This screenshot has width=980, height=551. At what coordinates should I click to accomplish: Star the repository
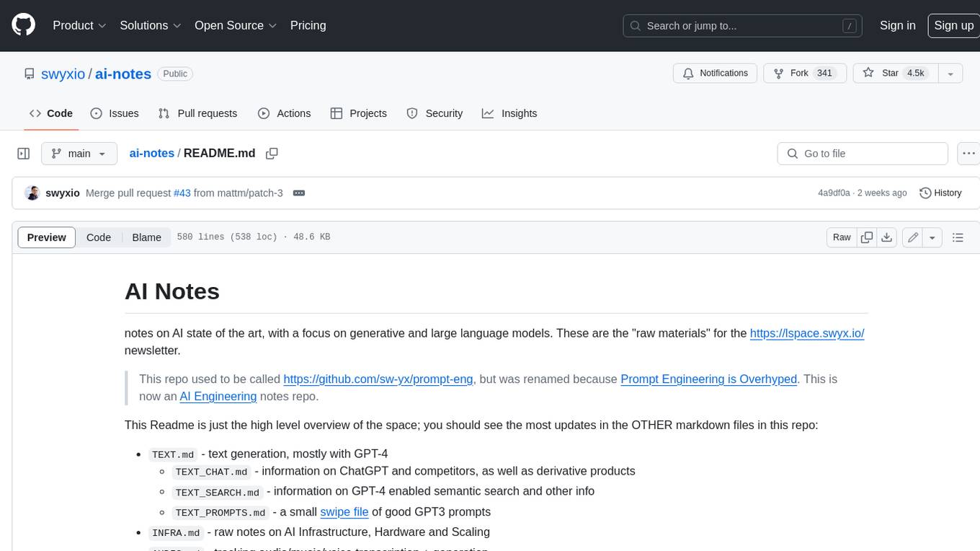(895, 74)
